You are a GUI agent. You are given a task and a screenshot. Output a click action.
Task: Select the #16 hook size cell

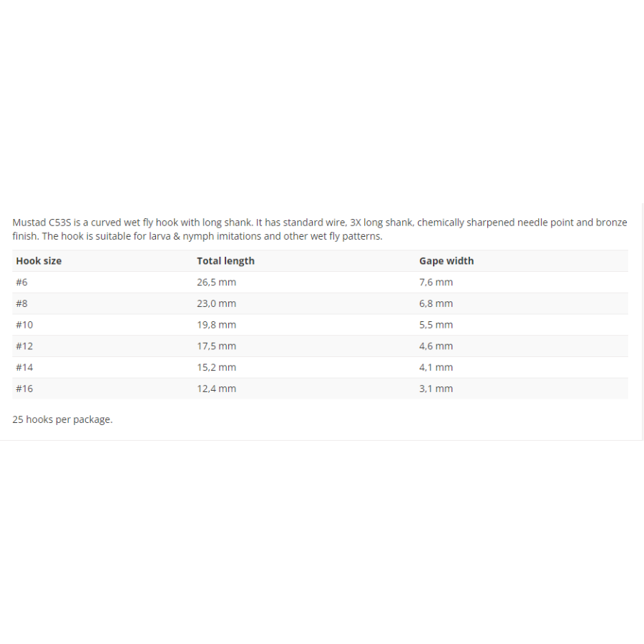click(24, 389)
